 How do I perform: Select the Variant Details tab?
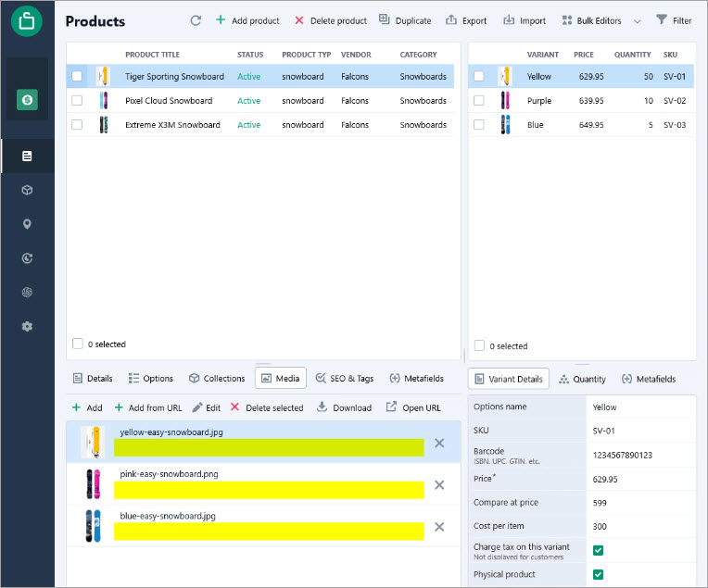pos(509,379)
